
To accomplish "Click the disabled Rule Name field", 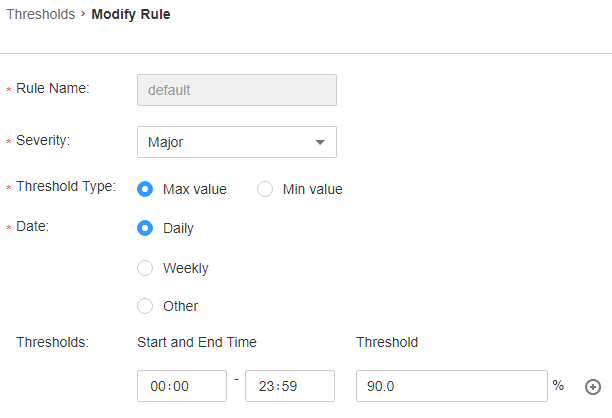I will (x=237, y=90).
